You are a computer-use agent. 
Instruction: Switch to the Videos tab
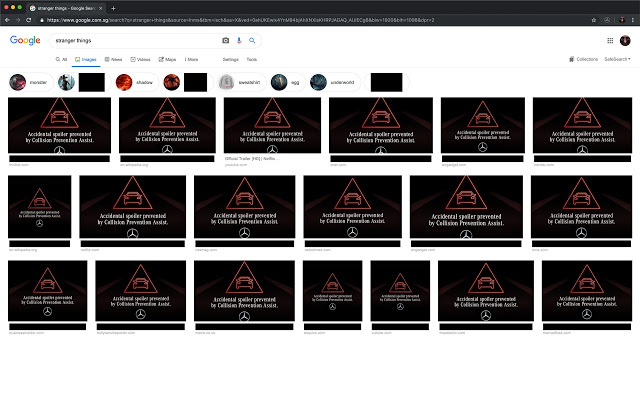(141, 59)
